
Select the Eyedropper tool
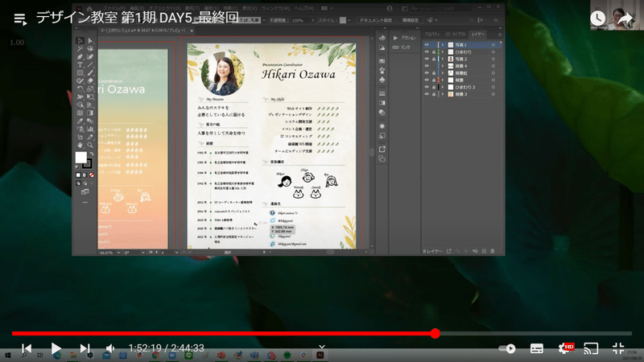coord(80,121)
